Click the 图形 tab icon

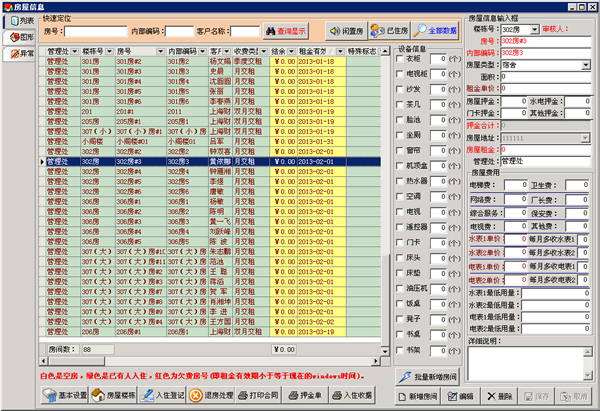coord(15,37)
